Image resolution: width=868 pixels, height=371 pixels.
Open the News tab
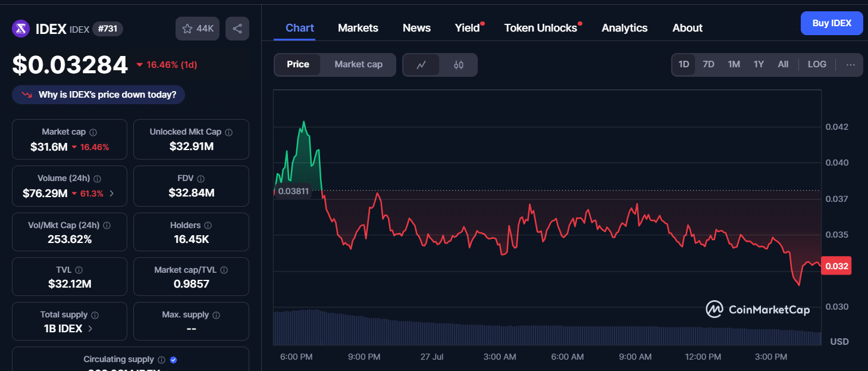coord(416,28)
